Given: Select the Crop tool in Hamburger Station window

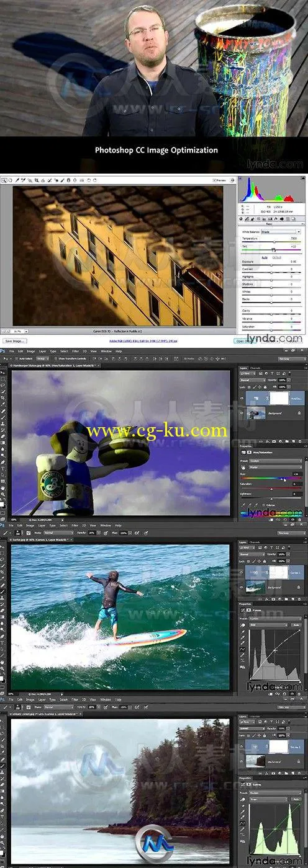Looking at the screenshot, I should 3,398.
